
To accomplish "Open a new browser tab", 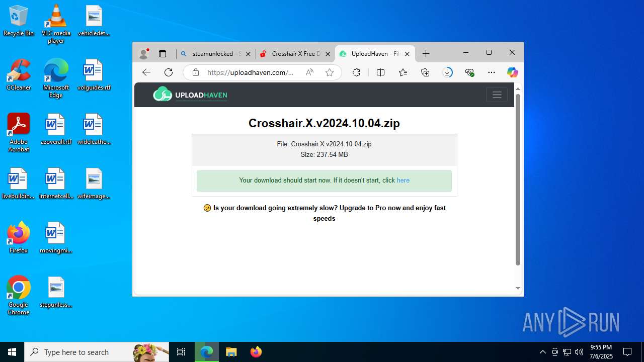I will (x=426, y=54).
